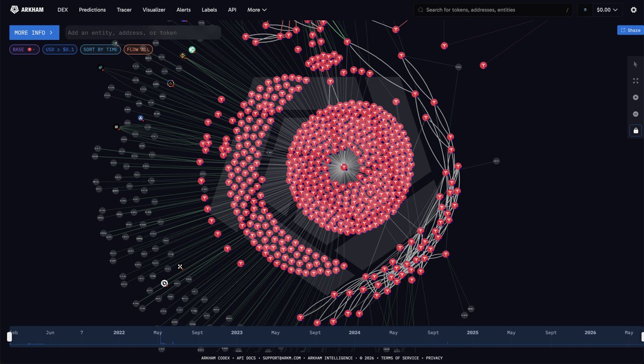
Task: Open the Tracer tool
Action: coord(124,10)
